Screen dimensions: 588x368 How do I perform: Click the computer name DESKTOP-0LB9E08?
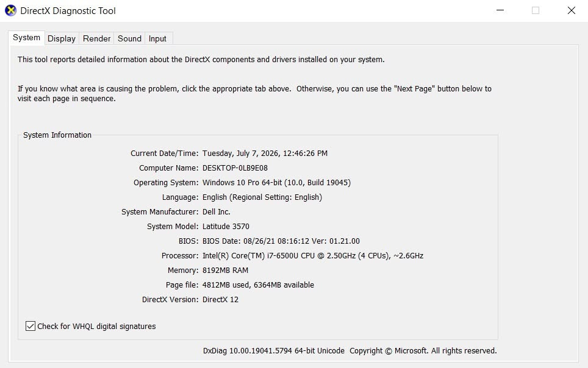235,168
